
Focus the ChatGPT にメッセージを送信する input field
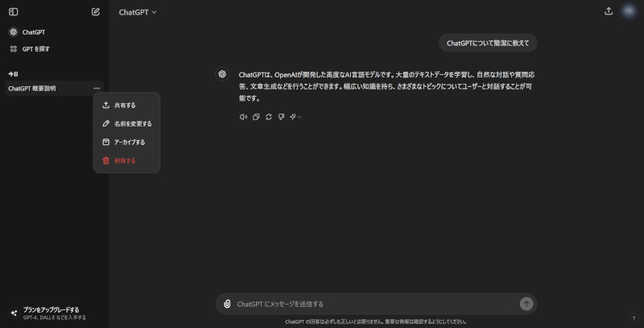(376, 304)
